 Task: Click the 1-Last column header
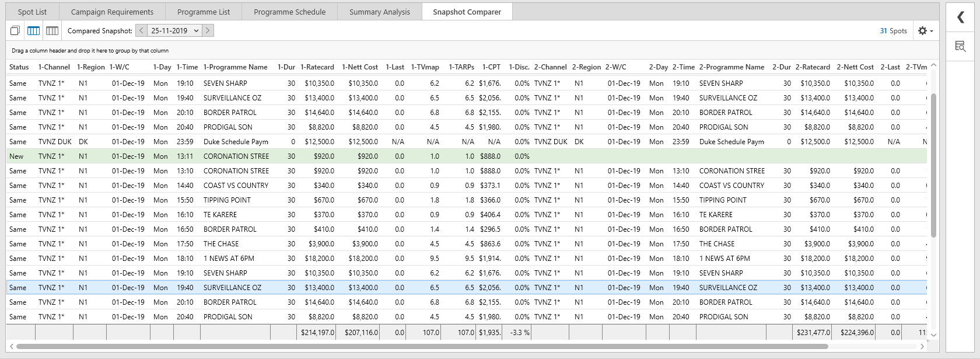coord(394,67)
